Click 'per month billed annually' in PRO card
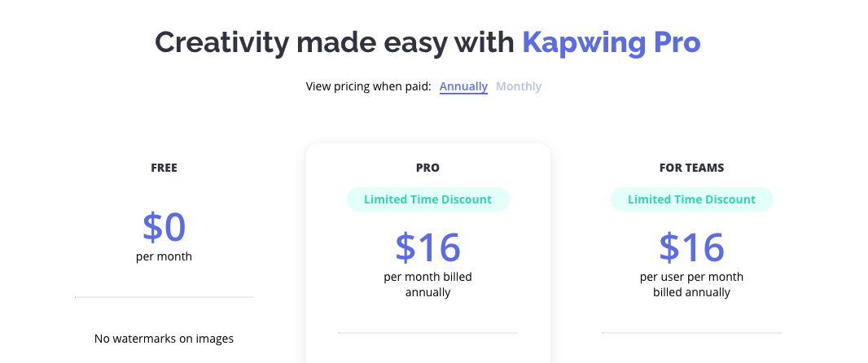868x363 pixels. click(x=427, y=284)
